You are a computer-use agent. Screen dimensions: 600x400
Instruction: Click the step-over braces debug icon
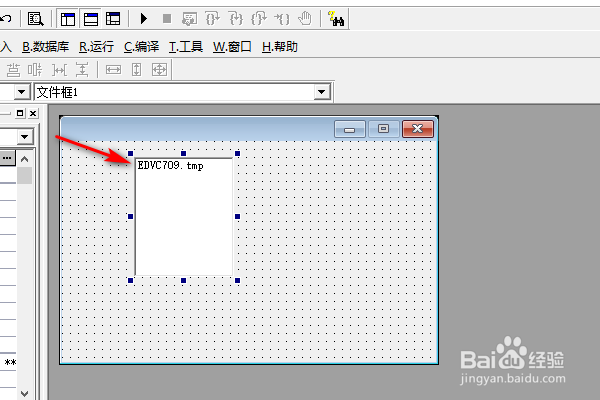pos(212,18)
